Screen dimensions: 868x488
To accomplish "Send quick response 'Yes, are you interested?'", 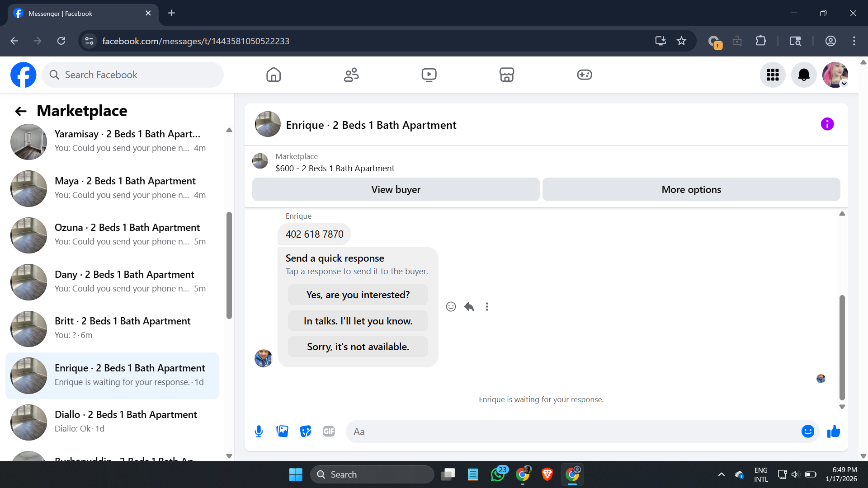I will (358, 295).
